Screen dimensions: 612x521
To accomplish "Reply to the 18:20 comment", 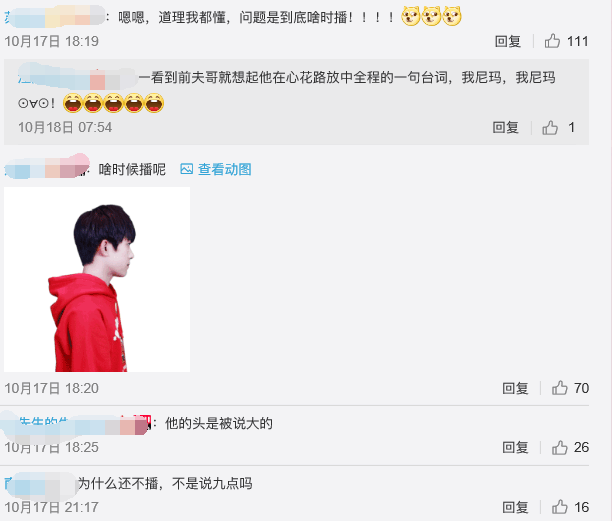I will coord(515,388).
